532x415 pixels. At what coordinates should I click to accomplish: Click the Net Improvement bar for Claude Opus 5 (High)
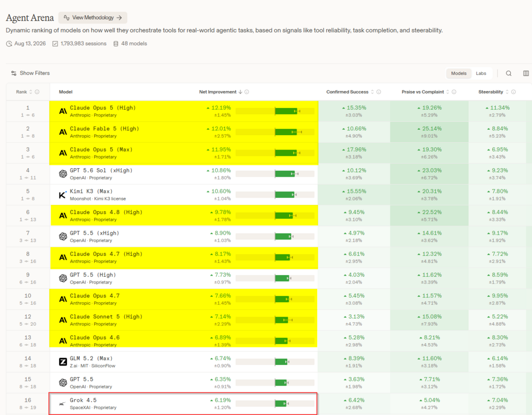pyautogui.click(x=275, y=111)
